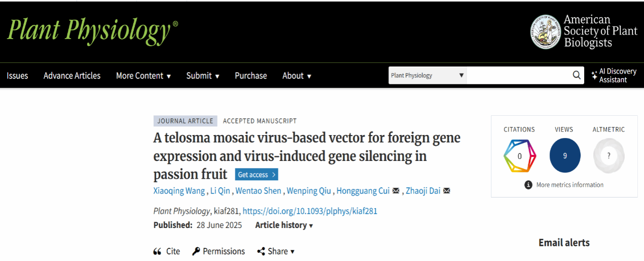Click envelope icon next to Zhaoji Dai
The height and width of the screenshot is (261, 644).
pos(447,191)
